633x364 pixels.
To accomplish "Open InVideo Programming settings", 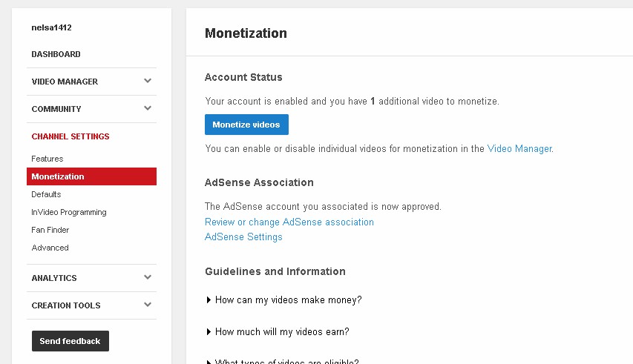I will tap(69, 212).
